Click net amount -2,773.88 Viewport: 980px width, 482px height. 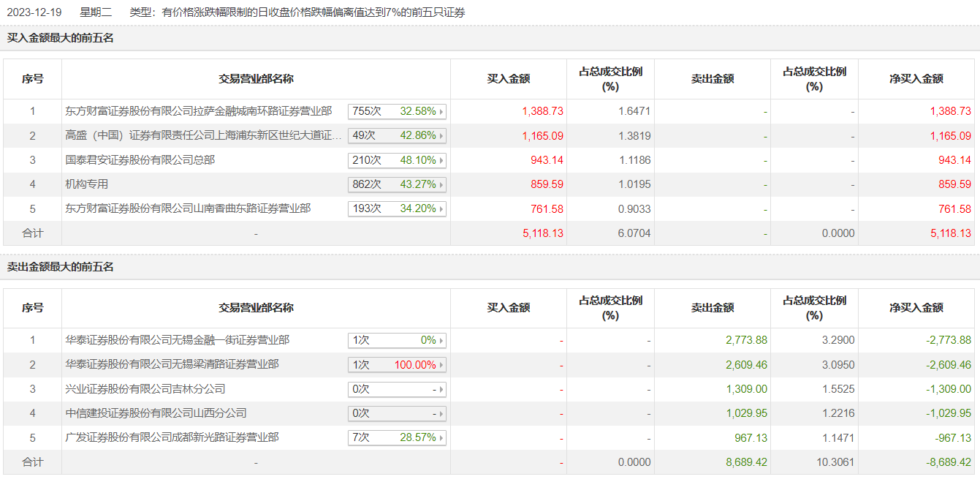pos(949,340)
